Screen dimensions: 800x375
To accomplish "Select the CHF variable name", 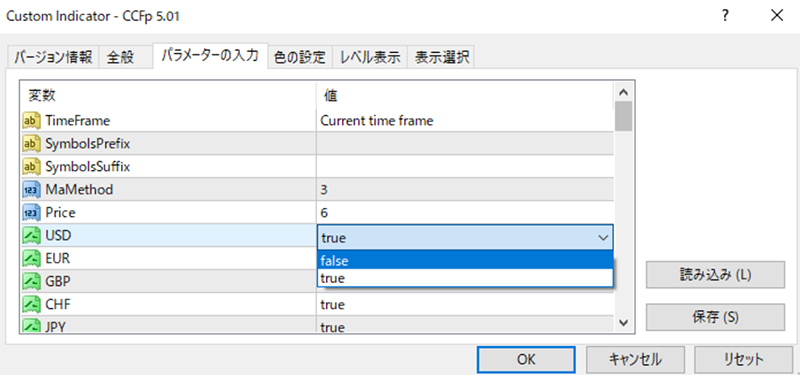I will pyautogui.click(x=58, y=305).
